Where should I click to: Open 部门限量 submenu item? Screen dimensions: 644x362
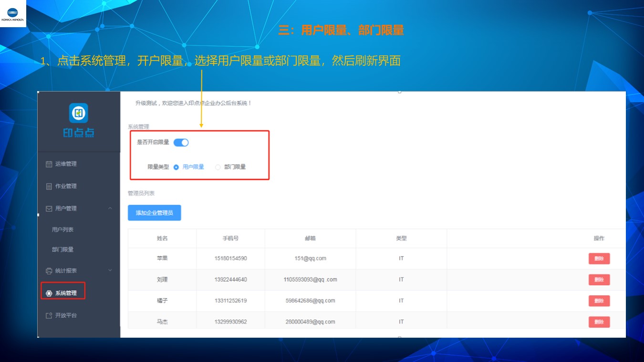[63, 250]
